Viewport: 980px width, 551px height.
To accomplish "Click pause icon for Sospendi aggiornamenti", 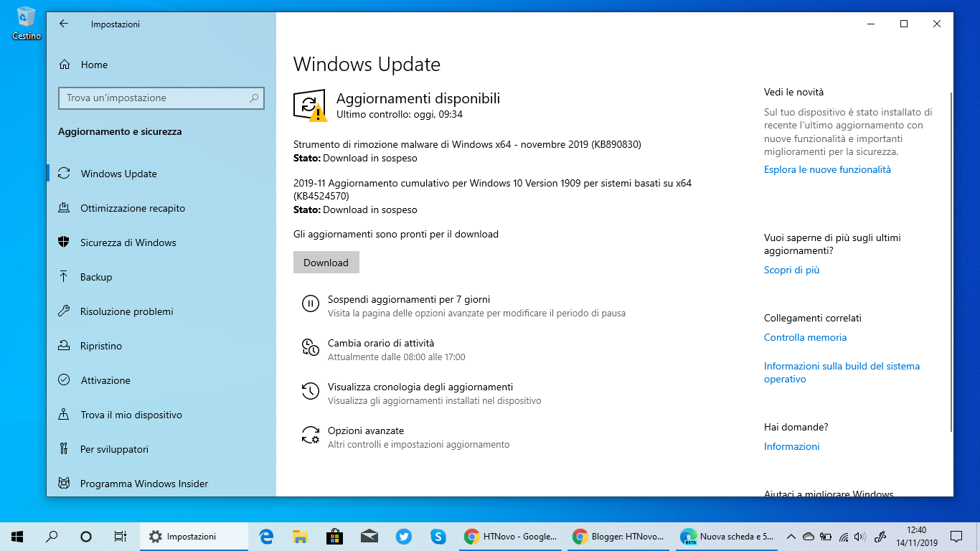I will tap(310, 304).
